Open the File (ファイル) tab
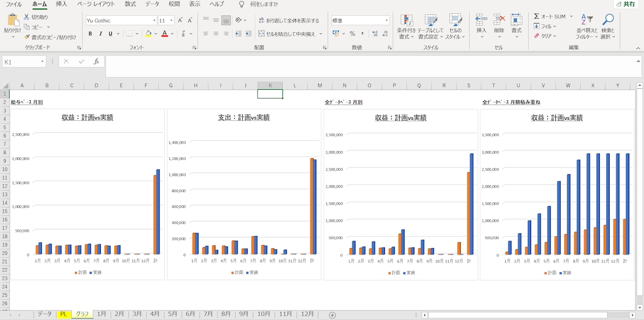 pyautogui.click(x=14, y=4)
